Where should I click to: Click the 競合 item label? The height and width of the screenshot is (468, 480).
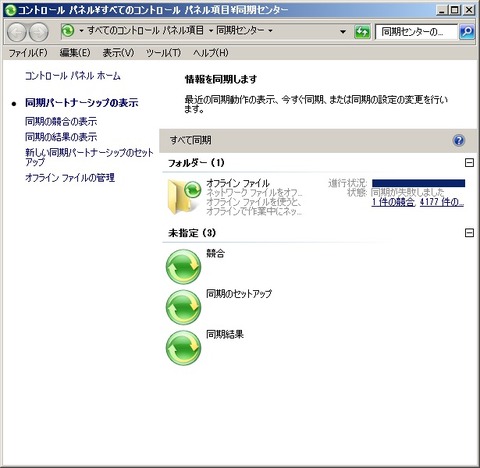215,254
